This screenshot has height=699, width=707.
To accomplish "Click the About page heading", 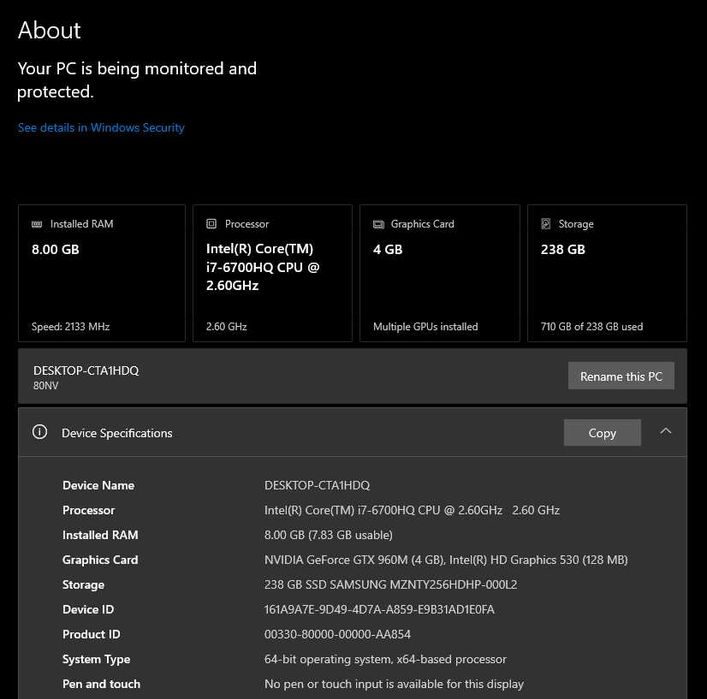I will click(49, 31).
